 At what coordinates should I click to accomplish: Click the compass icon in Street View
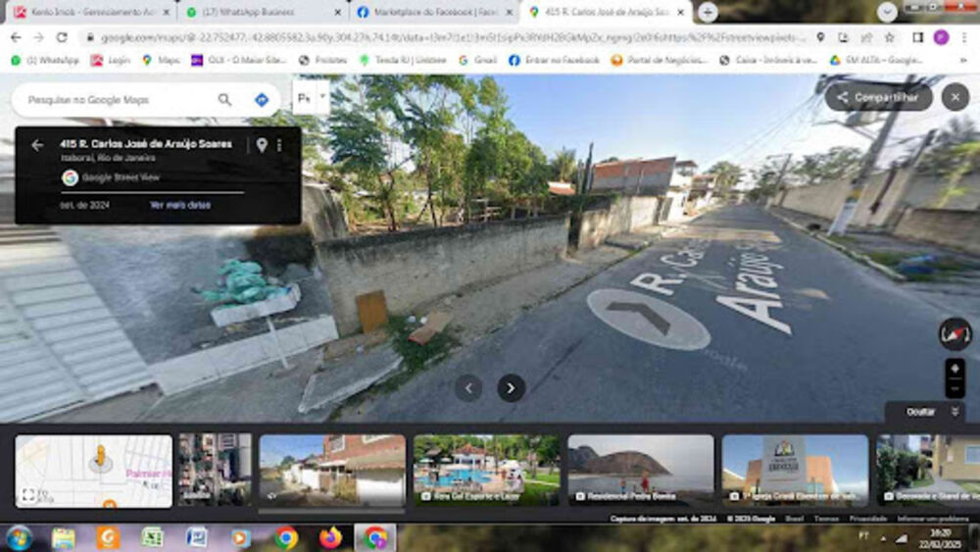[955, 333]
